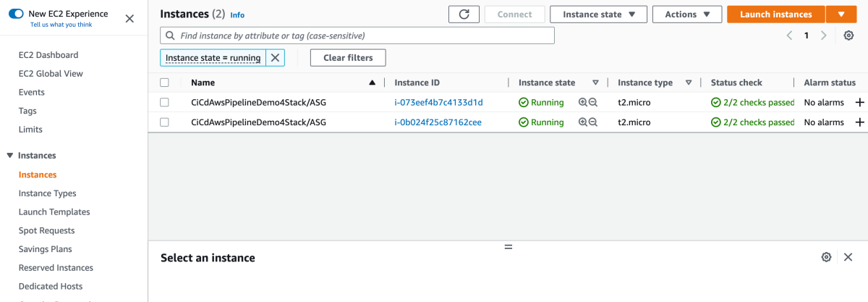Image resolution: width=868 pixels, height=302 pixels.
Task: Open EC2 Dashboard in sidebar
Action: click(x=48, y=55)
